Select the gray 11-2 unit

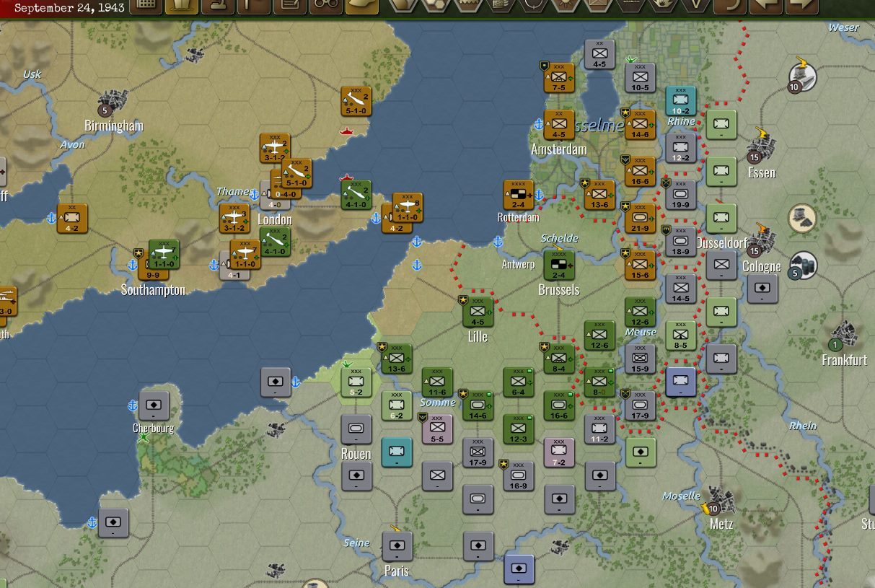[599, 429]
